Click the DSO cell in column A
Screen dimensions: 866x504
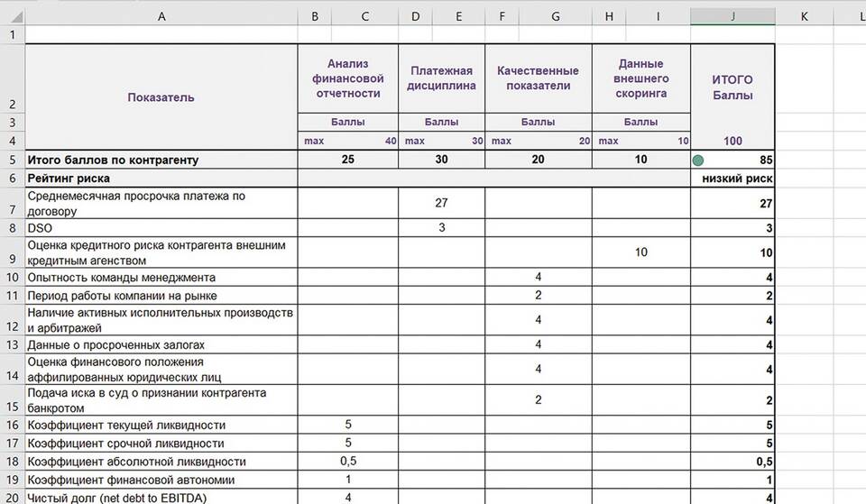(161, 228)
